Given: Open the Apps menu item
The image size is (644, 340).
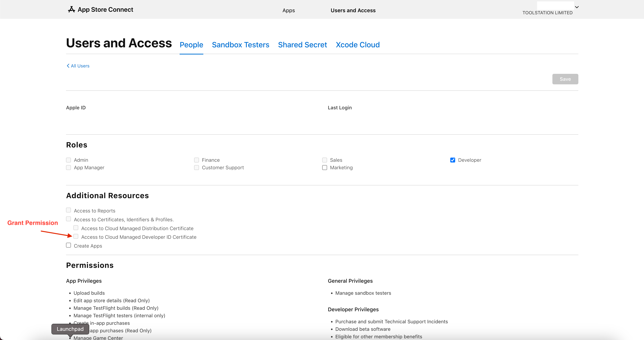Looking at the screenshot, I should 289,10.
